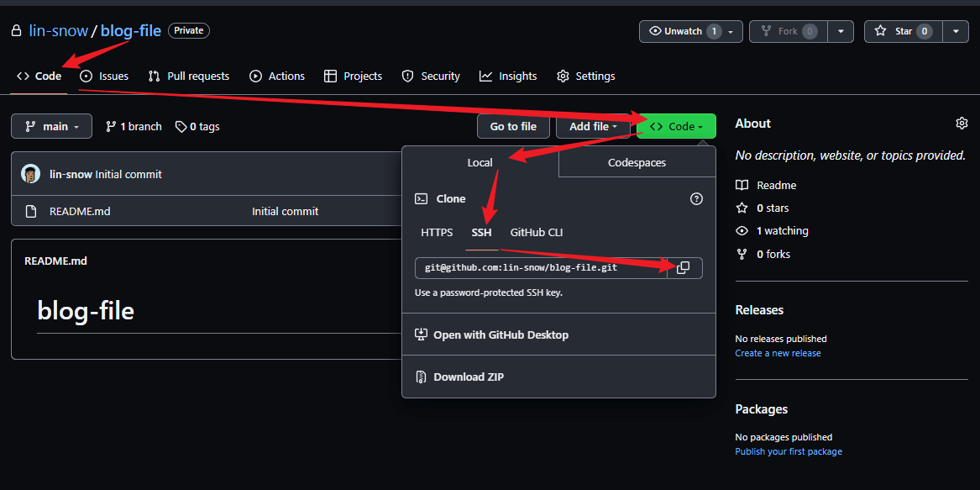Viewport: 980px width, 490px height.
Task: Click the blog-file heading in README
Action: pos(86,310)
